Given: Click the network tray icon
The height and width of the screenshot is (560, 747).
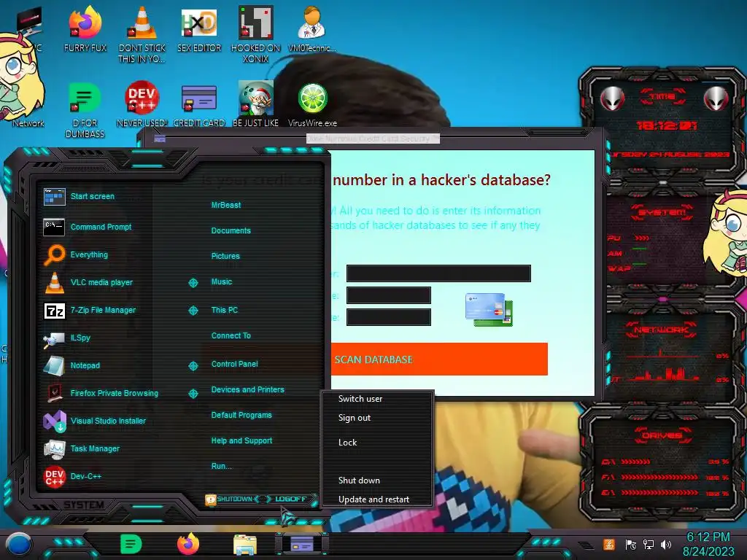Looking at the screenshot, I should coord(649,544).
